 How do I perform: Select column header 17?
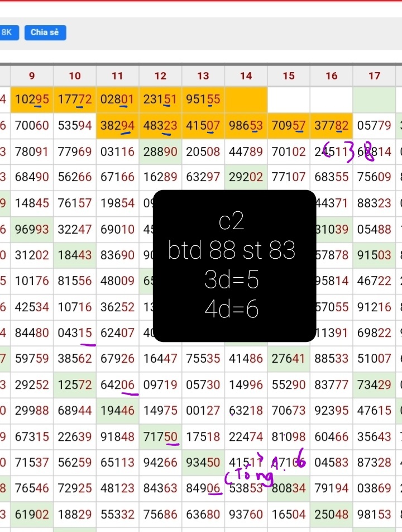coord(374,75)
